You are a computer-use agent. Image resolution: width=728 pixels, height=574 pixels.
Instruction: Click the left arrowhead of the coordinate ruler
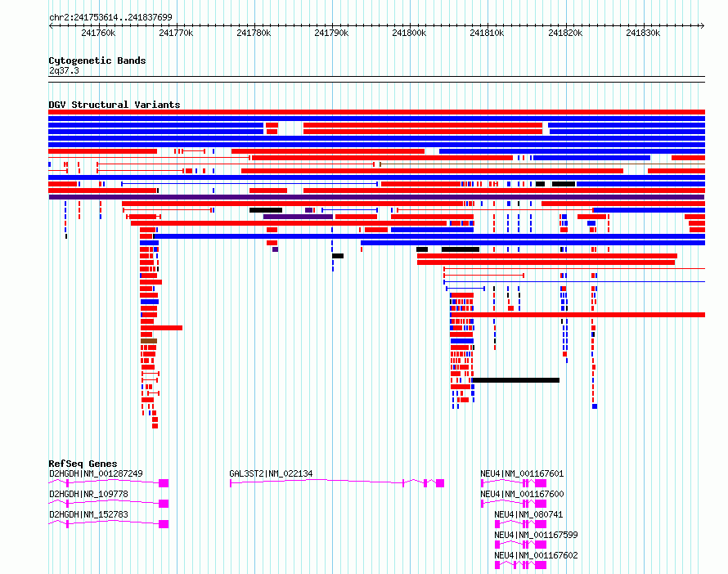[51, 25]
